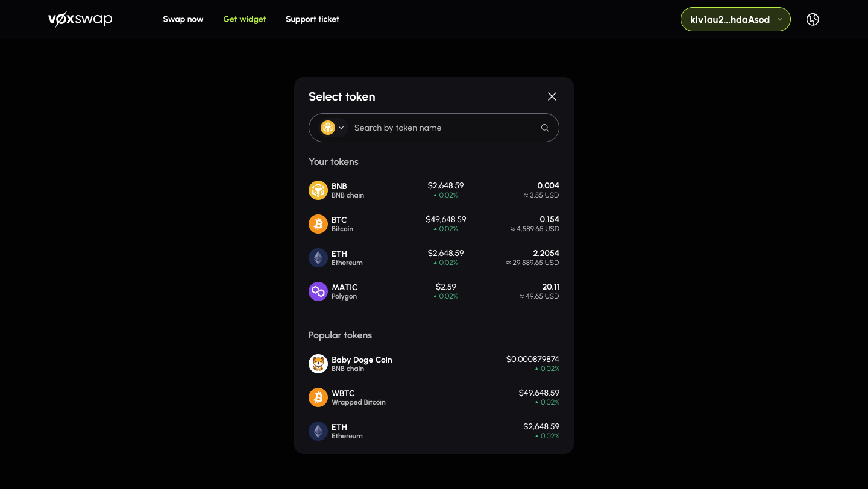Image resolution: width=868 pixels, height=489 pixels.
Task: Open the BNB chain network selector dropdown
Action: tap(333, 128)
